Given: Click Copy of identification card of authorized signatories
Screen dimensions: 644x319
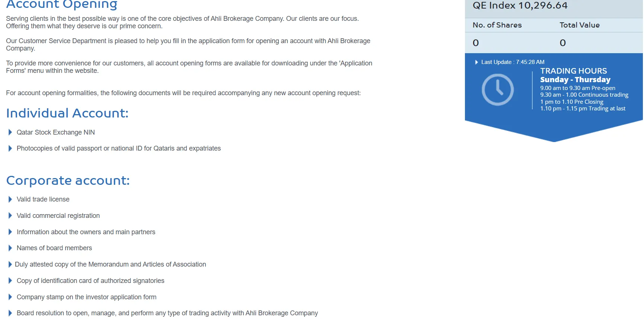Looking at the screenshot, I should click(x=90, y=281).
